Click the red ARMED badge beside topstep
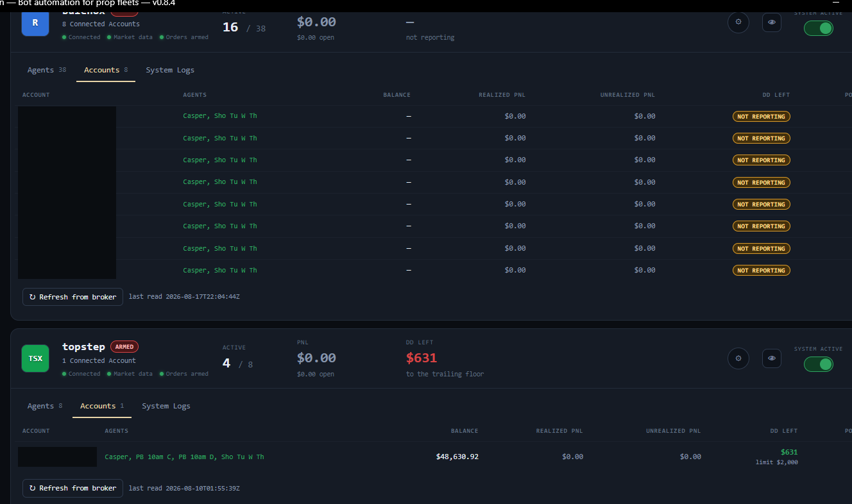The image size is (852, 504). pyautogui.click(x=124, y=347)
